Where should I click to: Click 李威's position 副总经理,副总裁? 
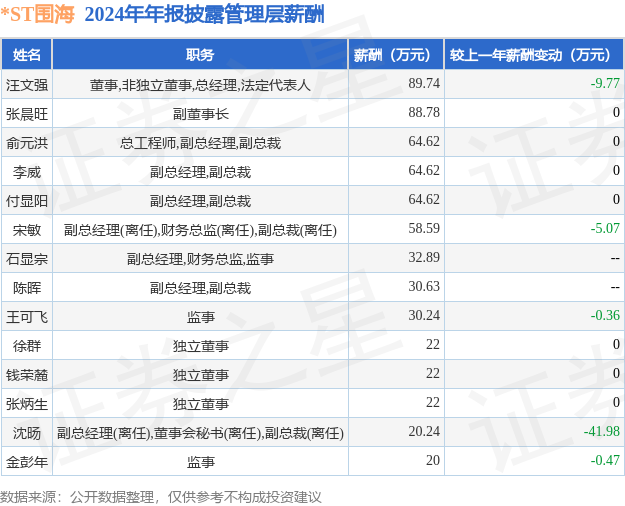pos(200,172)
